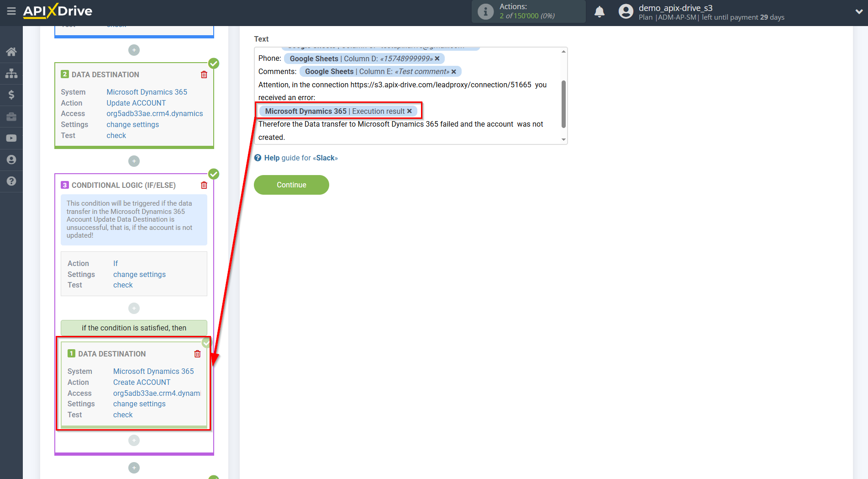Click check test in step 2
The height and width of the screenshot is (479, 868).
(x=116, y=135)
